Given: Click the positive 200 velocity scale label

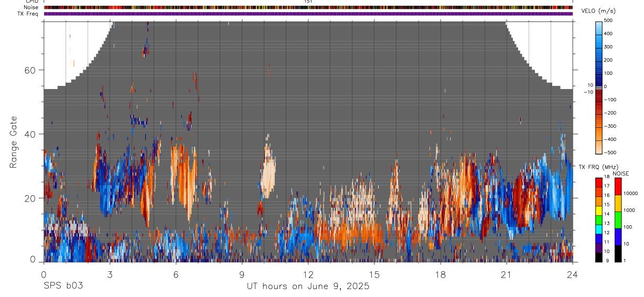Looking at the screenshot, I should tap(608, 60).
